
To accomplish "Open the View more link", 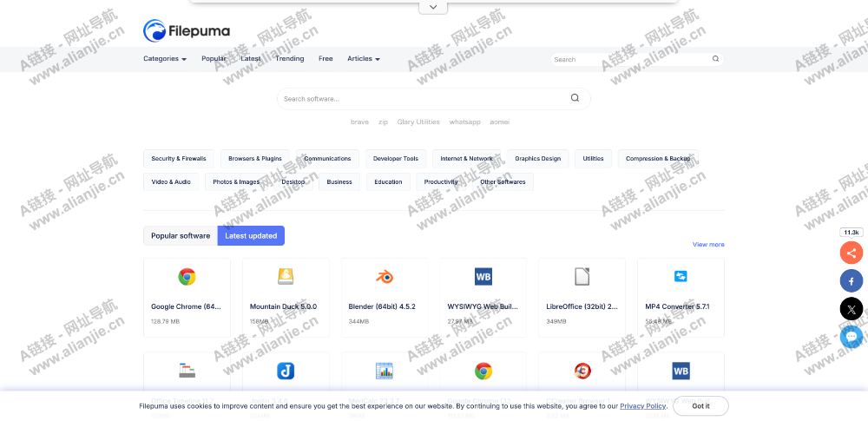I will click(x=708, y=245).
